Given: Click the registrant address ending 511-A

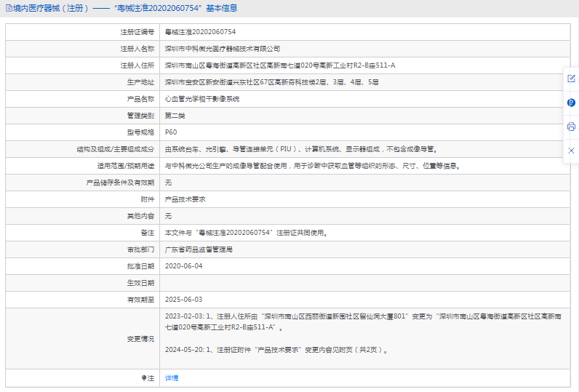Looking at the screenshot, I should 280,65.
